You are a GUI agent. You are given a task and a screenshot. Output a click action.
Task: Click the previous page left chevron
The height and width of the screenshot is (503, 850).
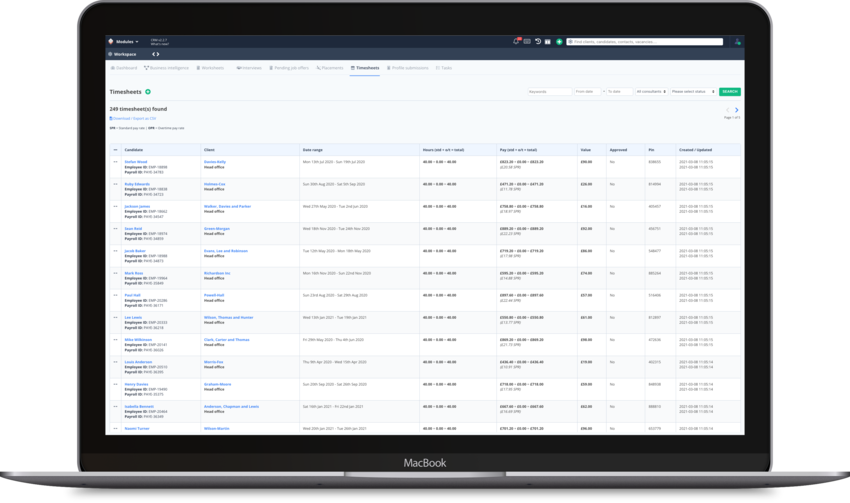pyautogui.click(x=728, y=110)
